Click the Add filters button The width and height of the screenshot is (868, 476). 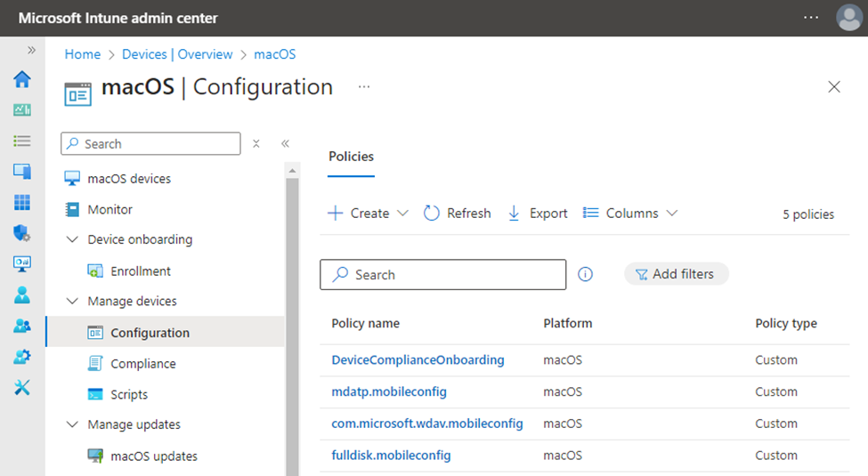(676, 274)
